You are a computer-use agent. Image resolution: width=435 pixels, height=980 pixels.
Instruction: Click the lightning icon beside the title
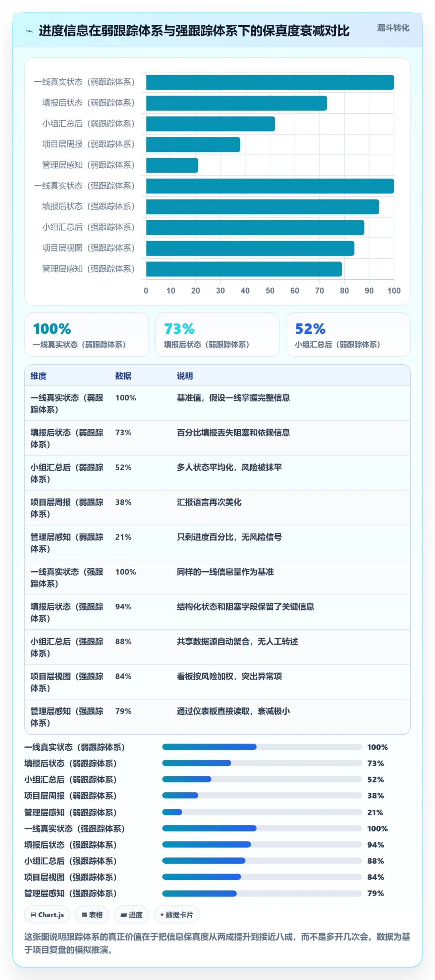pyautogui.click(x=29, y=31)
